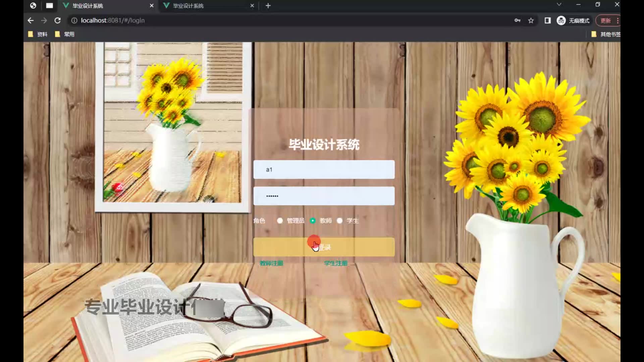The image size is (644, 362).
Task: Select the 教师 role radio button
Action: point(313,221)
